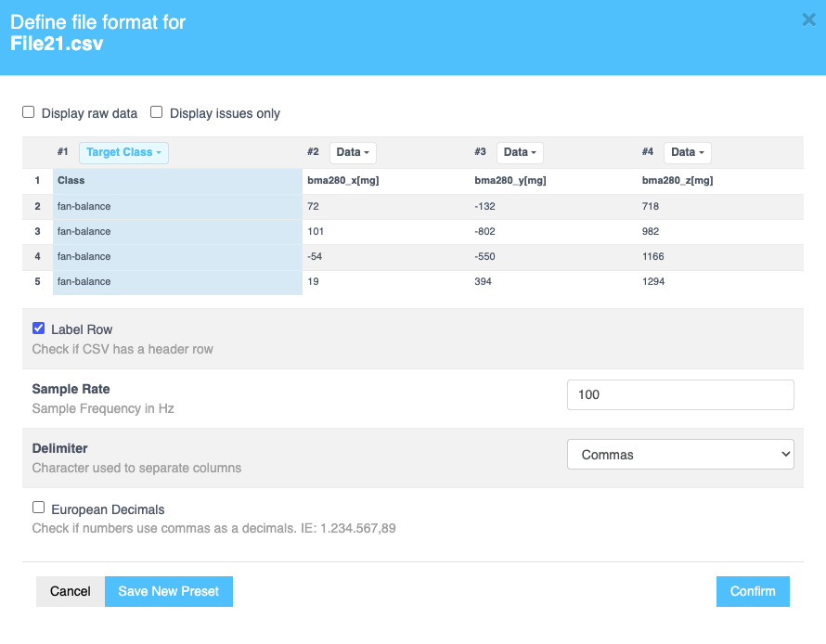826x644 pixels.
Task: Click the Confirm button
Action: pos(752,591)
